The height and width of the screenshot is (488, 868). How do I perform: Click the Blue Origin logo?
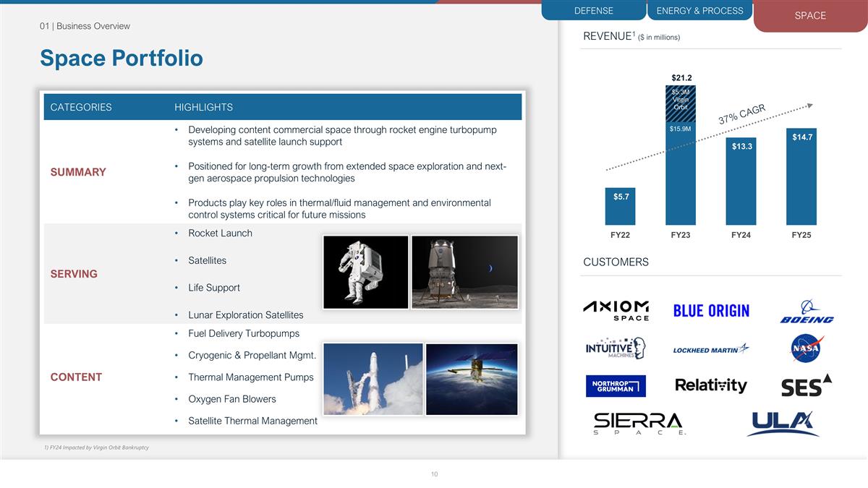tap(711, 309)
